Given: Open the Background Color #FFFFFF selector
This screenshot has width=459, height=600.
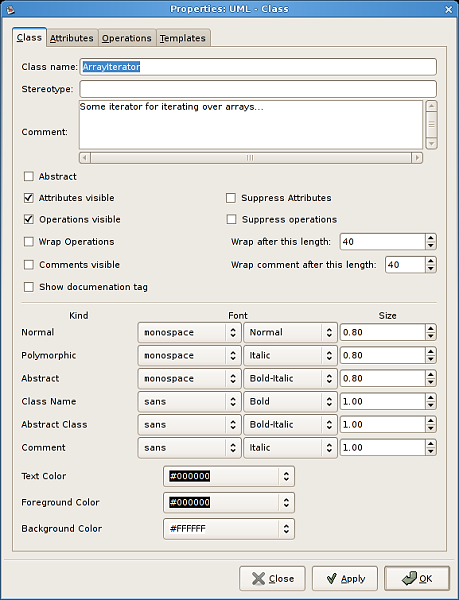Looking at the screenshot, I should (229, 529).
